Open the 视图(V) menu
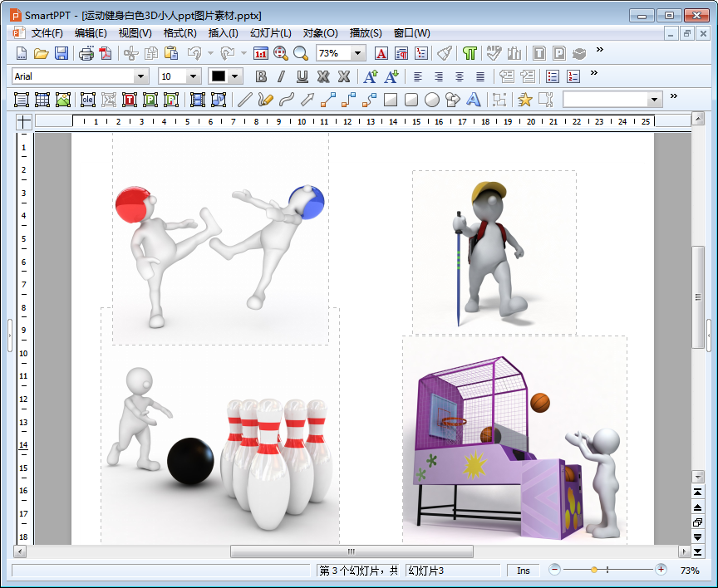 click(x=135, y=33)
